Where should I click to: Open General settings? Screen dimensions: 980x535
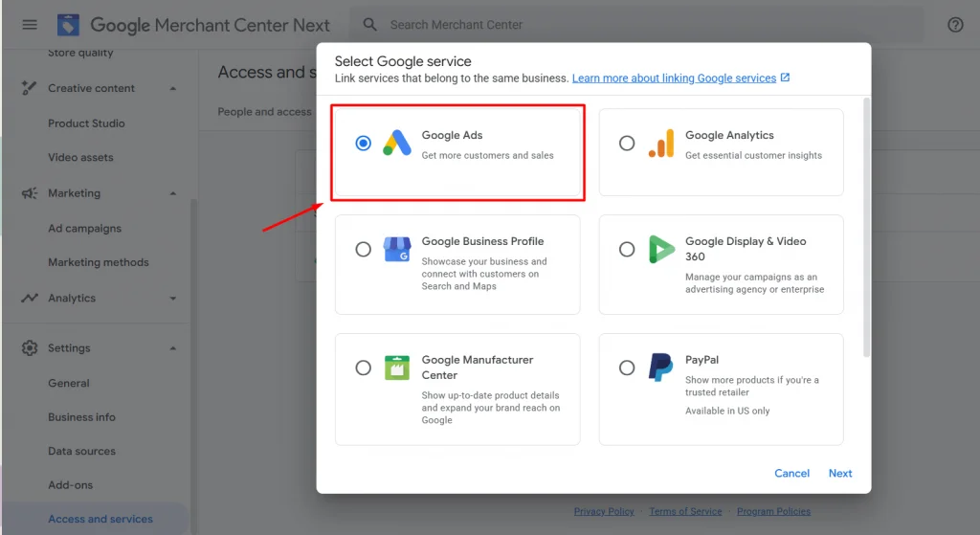(x=69, y=383)
